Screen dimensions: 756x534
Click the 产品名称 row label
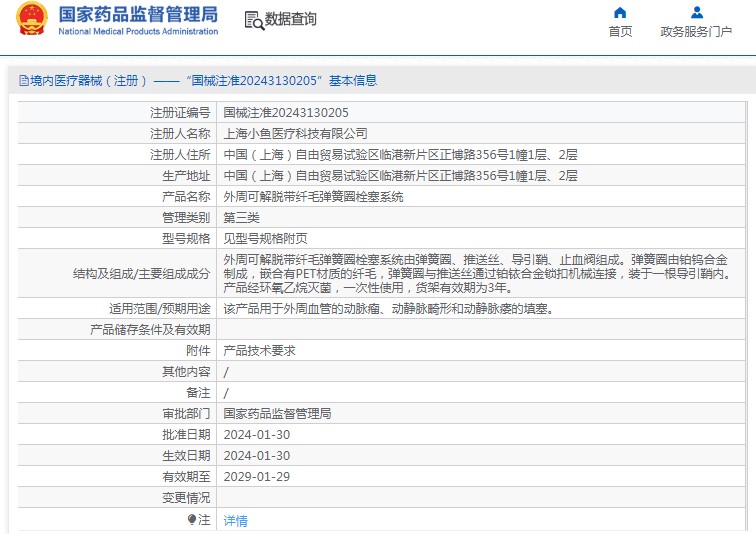coord(186,197)
